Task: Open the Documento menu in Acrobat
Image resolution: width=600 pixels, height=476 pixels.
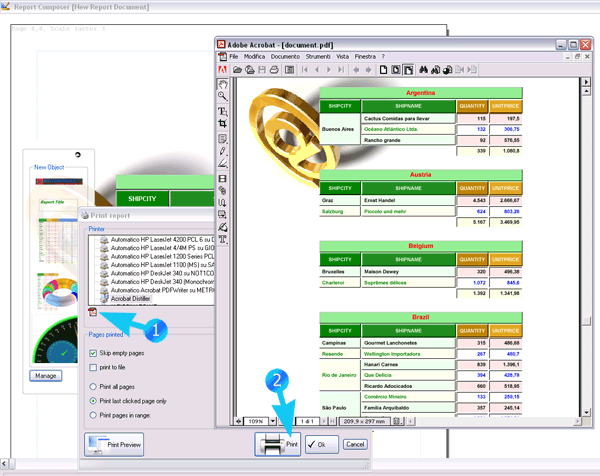Action: pyautogui.click(x=285, y=57)
